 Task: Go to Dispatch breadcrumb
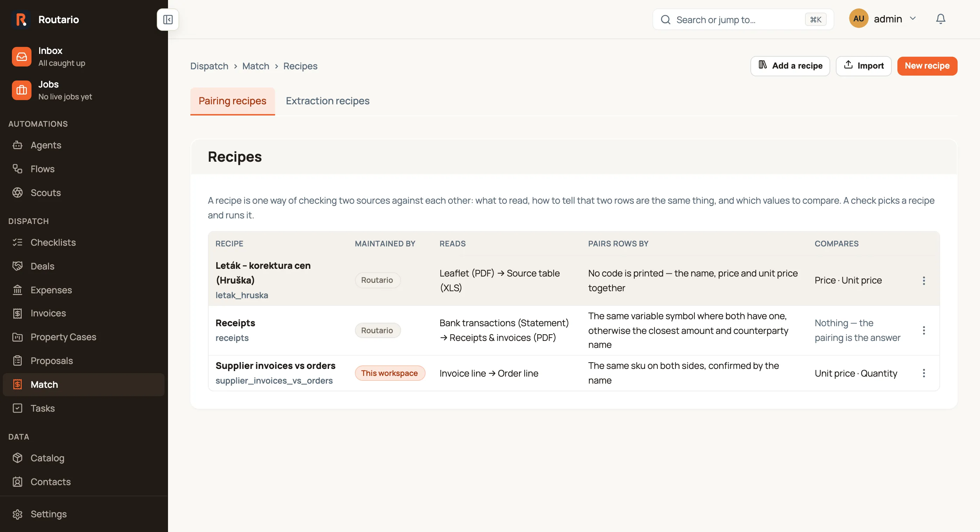(x=209, y=66)
